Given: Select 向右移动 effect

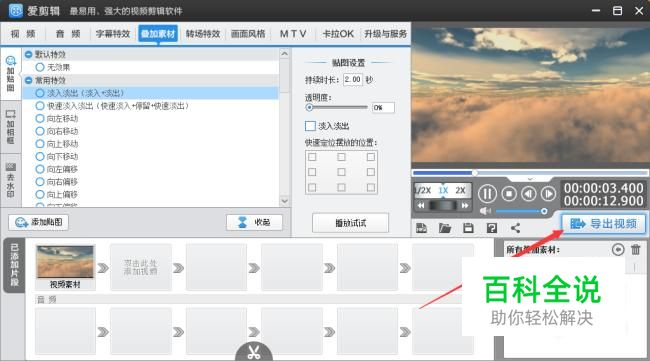Looking at the screenshot, I should tap(40, 131).
